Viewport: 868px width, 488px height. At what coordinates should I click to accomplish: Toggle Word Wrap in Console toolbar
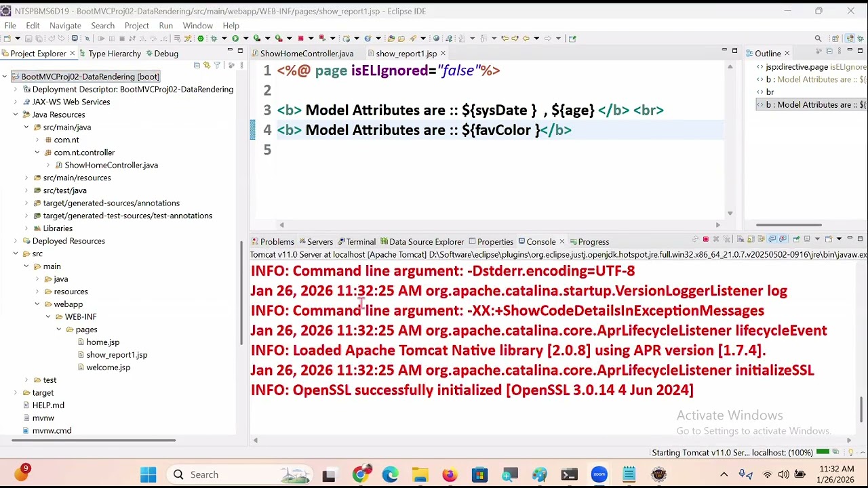[x=761, y=239]
